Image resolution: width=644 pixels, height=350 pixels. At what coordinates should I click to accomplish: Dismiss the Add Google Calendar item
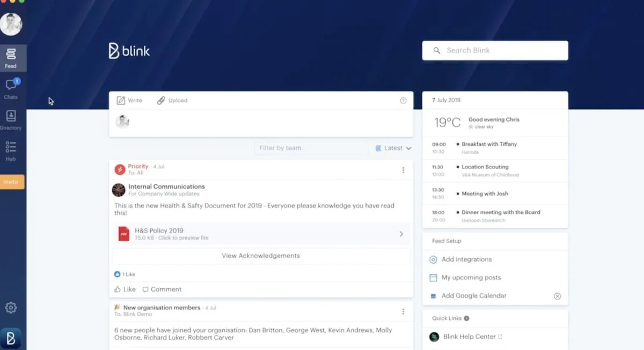[557, 296]
